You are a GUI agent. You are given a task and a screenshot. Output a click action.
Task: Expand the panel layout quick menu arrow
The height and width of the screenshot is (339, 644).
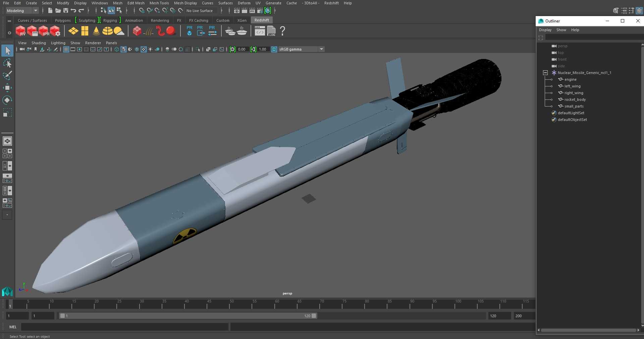(7, 215)
